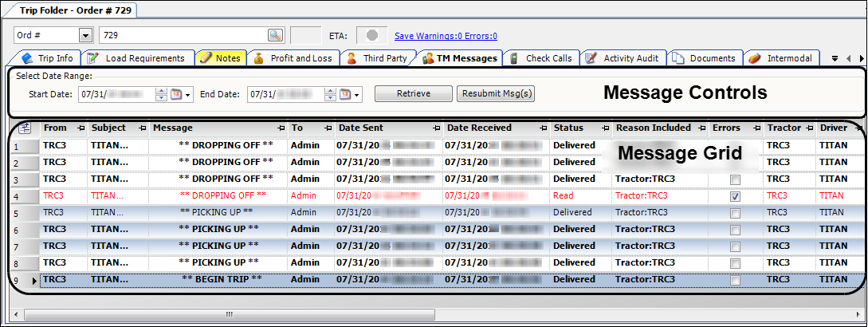
Task: Pin the Subject column using its pin icon
Action: click(143, 128)
